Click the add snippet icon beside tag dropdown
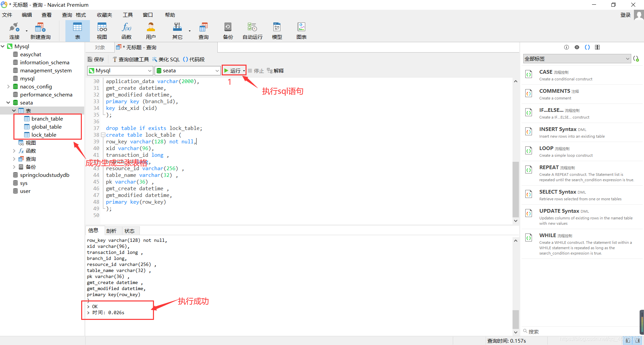Viewport: 644px width, 345px height. click(636, 59)
